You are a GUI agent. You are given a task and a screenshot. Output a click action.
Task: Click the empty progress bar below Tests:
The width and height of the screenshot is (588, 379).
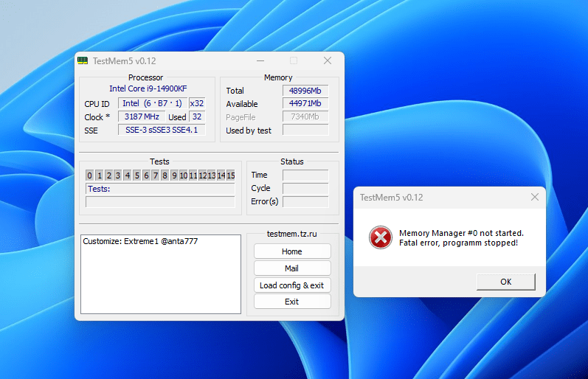click(x=160, y=202)
